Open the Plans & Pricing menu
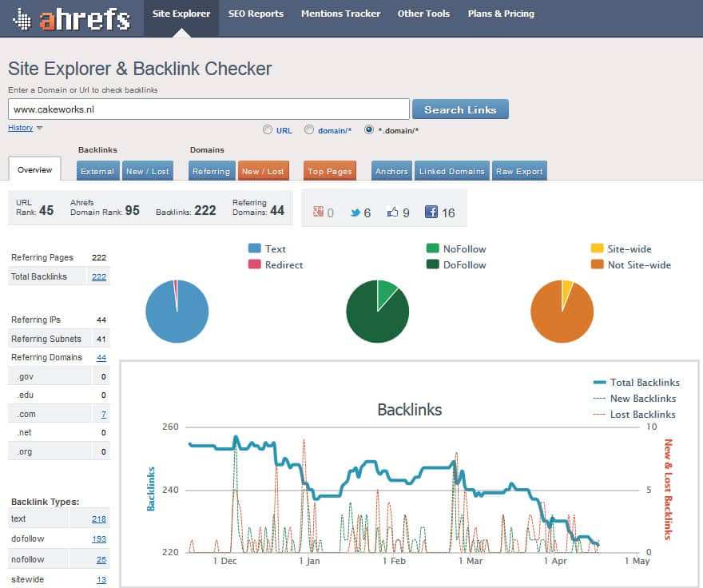The width and height of the screenshot is (703, 588). coord(501,14)
